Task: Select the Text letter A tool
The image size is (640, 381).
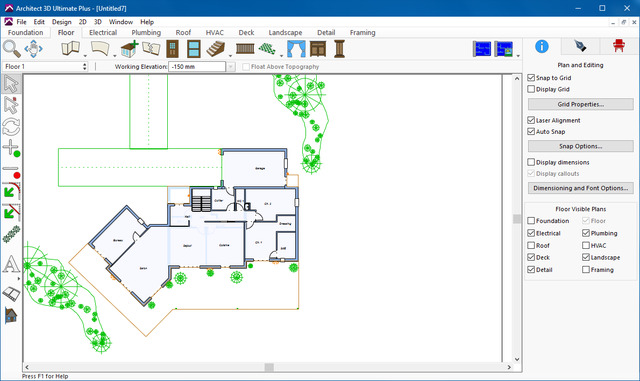Action: pyautogui.click(x=11, y=264)
